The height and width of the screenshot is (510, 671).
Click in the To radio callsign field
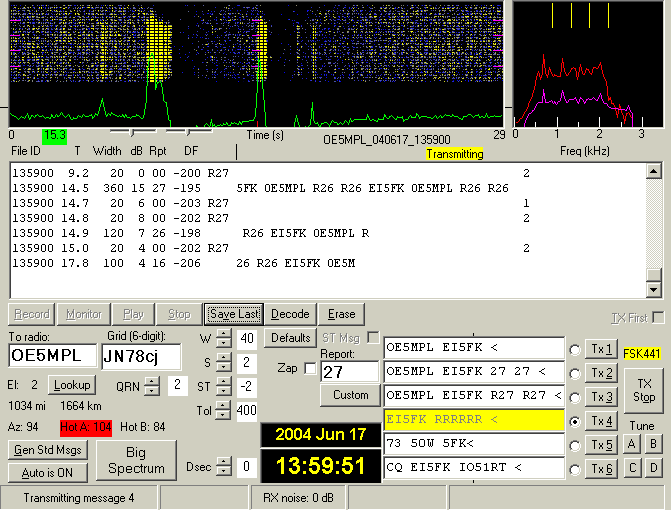pos(52,356)
